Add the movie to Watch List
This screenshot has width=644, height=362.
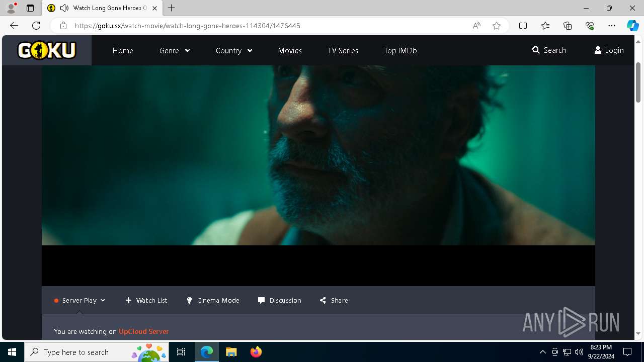pyautogui.click(x=146, y=300)
